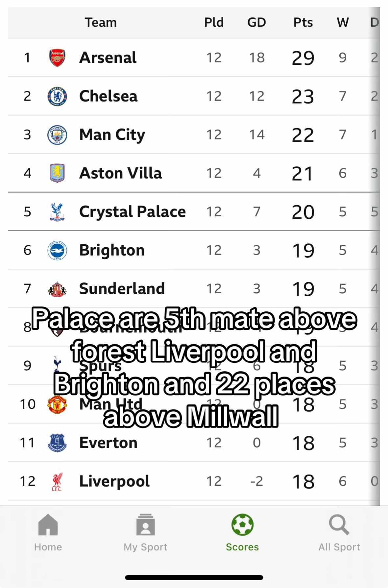Viewport: 388px width, 588px height.
Task: Tap the Arsenal club crest
Action: tap(57, 58)
